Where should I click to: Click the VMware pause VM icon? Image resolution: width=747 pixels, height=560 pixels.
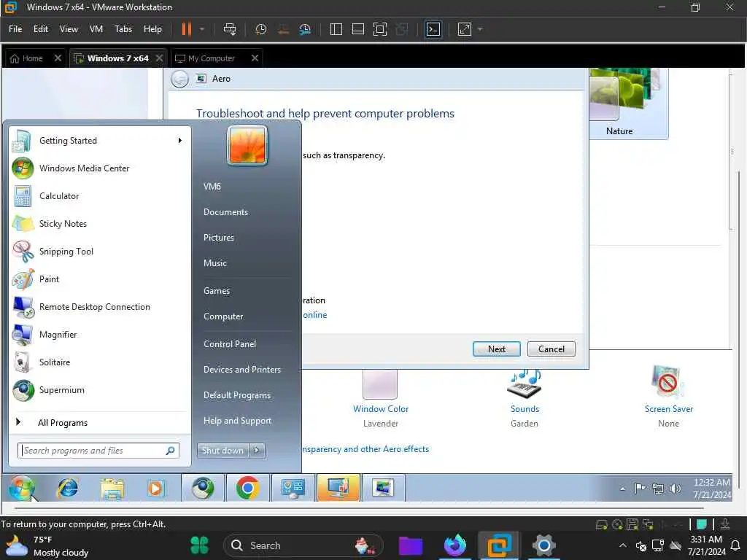pyautogui.click(x=186, y=29)
